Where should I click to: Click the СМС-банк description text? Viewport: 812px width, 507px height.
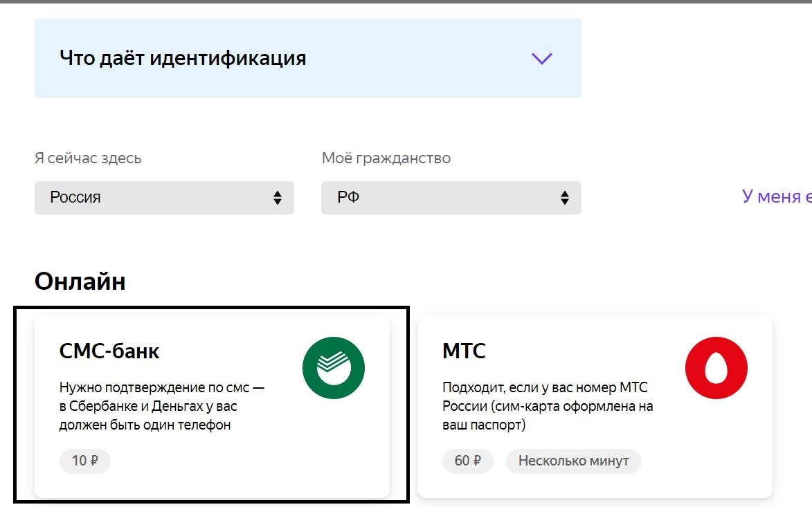pos(162,406)
